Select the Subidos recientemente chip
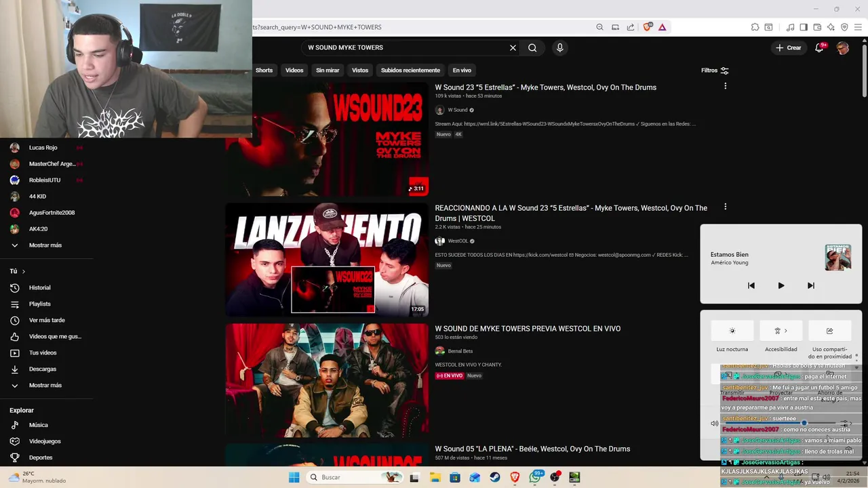 (x=410, y=70)
